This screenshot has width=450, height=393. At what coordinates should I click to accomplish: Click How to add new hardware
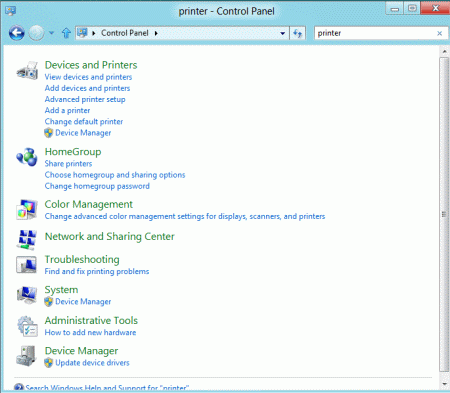click(x=90, y=332)
